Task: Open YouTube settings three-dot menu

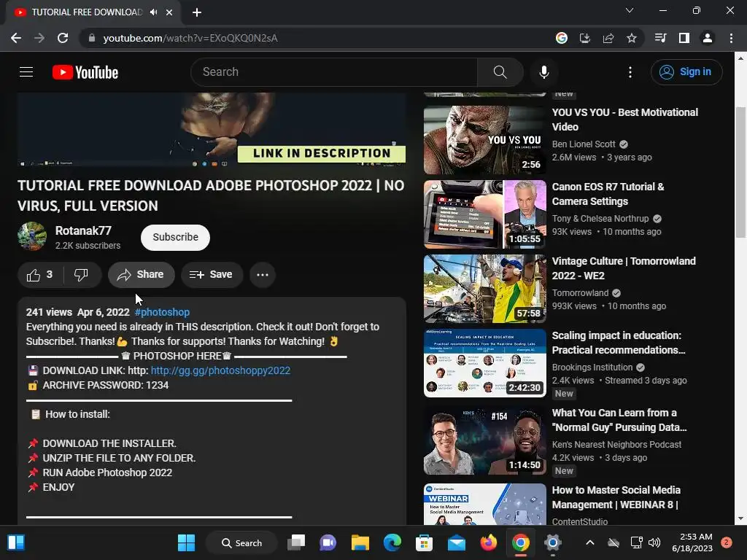Action: [630, 72]
